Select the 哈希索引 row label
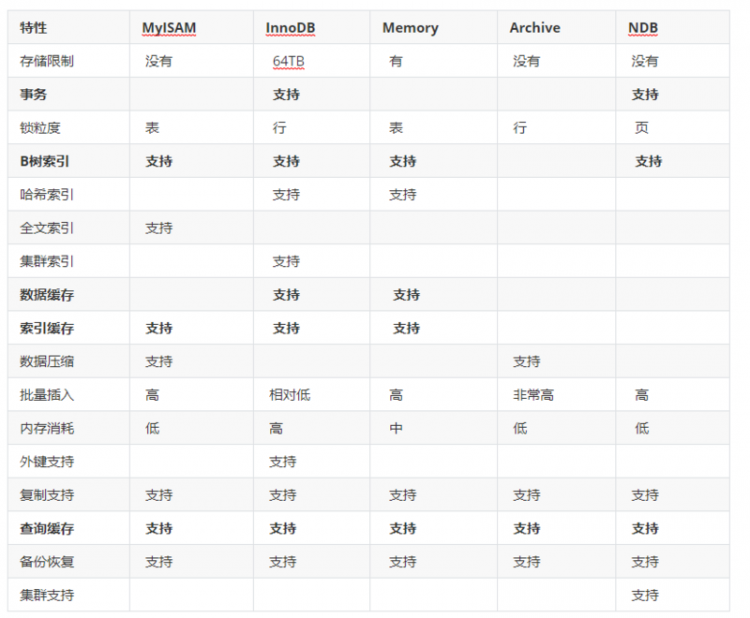 (x=46, y=195)
